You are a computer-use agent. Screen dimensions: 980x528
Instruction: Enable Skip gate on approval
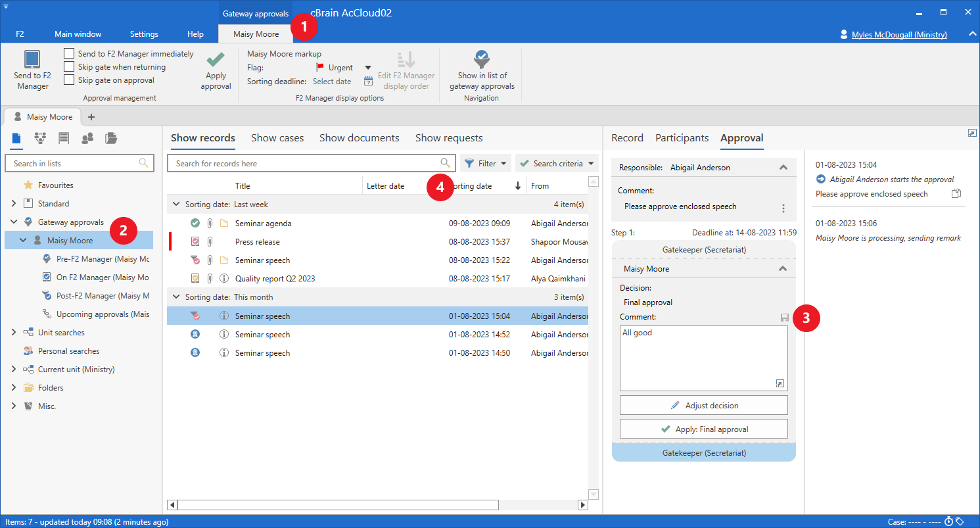coord(69,80)
